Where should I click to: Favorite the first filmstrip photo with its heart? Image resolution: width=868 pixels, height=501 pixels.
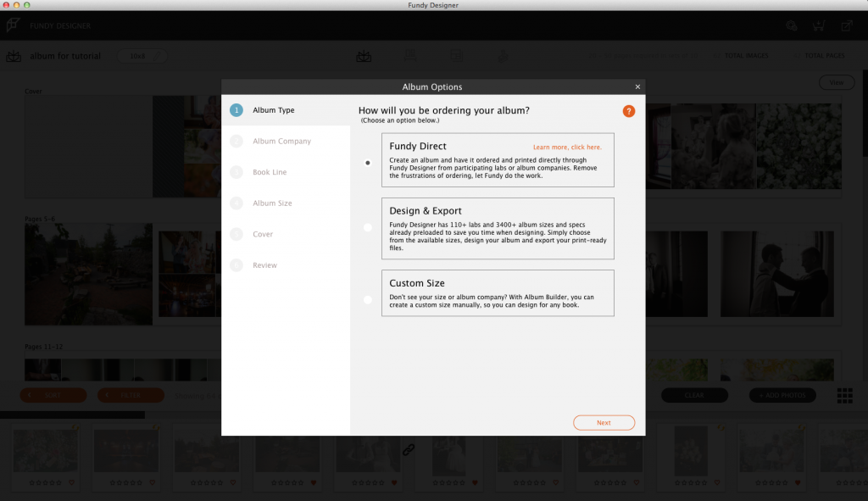71,482
